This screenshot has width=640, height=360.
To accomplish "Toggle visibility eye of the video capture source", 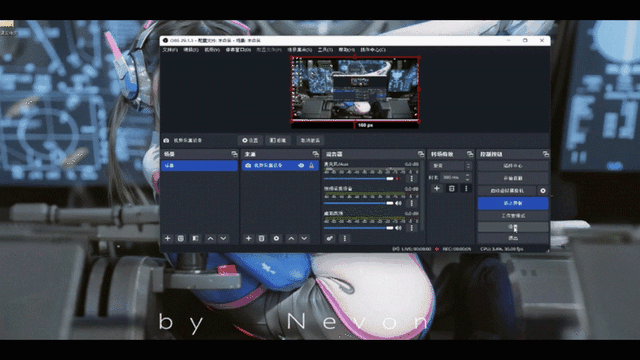I will [301, 165].
